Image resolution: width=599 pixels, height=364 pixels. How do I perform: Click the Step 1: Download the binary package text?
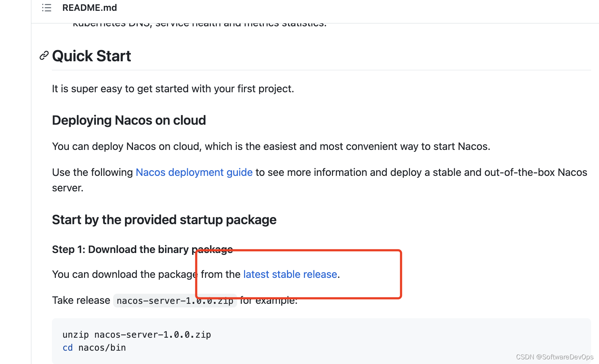click(142, 249)
